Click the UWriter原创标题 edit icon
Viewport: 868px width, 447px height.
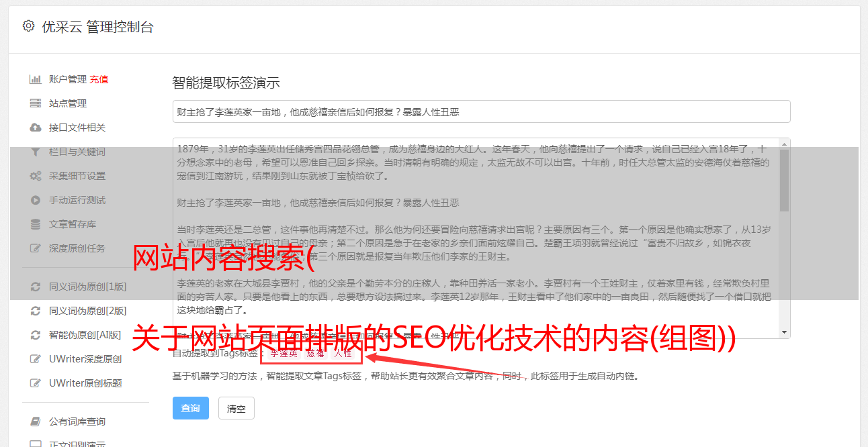pos(36,383)
